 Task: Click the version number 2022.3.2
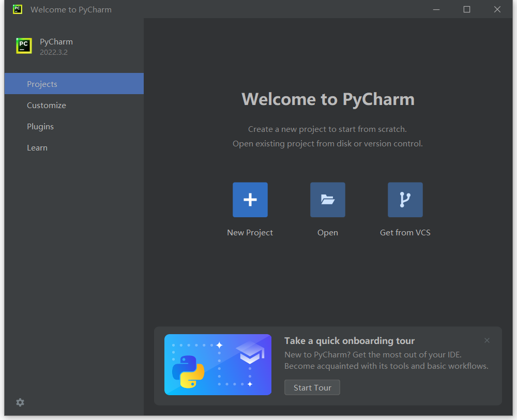click(x=54, y=52)
